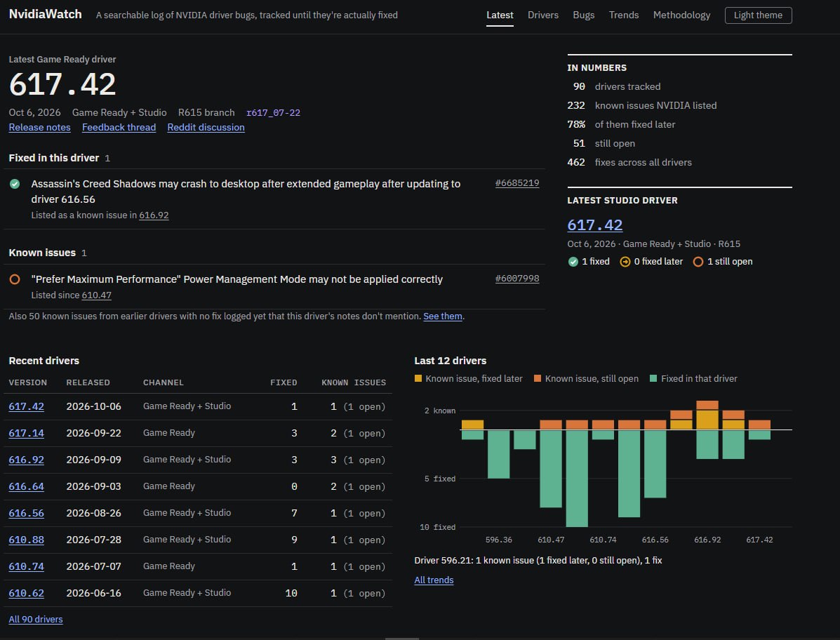The width and height of the screenshot is (840, 640).
Task: Open the Trends nav tab
Action: point(624,15)
